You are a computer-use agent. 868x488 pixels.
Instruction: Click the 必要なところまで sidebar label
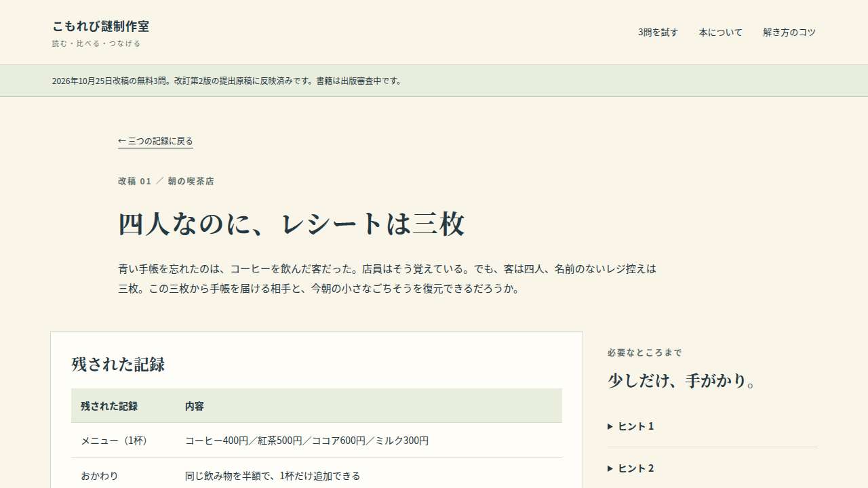[645, 352]
